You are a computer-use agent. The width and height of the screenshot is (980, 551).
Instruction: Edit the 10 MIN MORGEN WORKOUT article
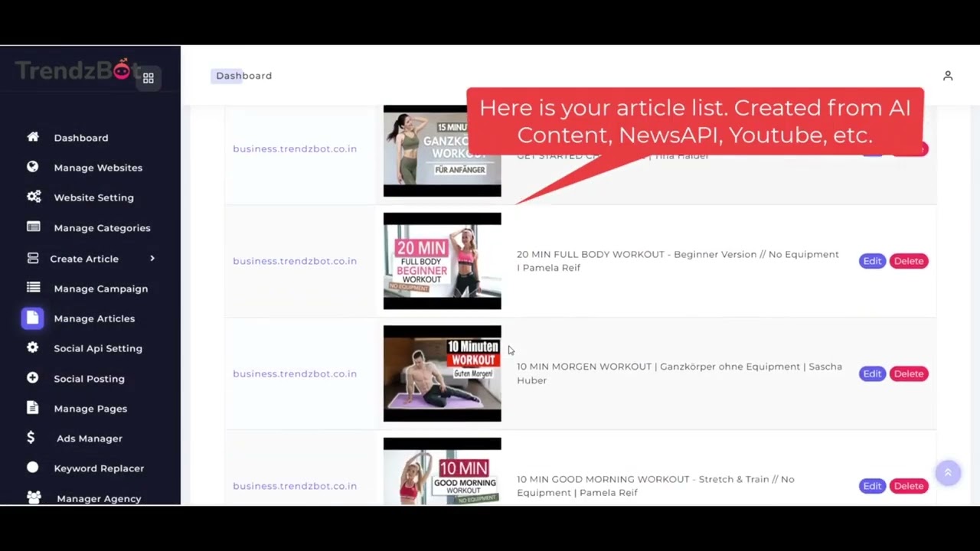(x=872, y=373)
